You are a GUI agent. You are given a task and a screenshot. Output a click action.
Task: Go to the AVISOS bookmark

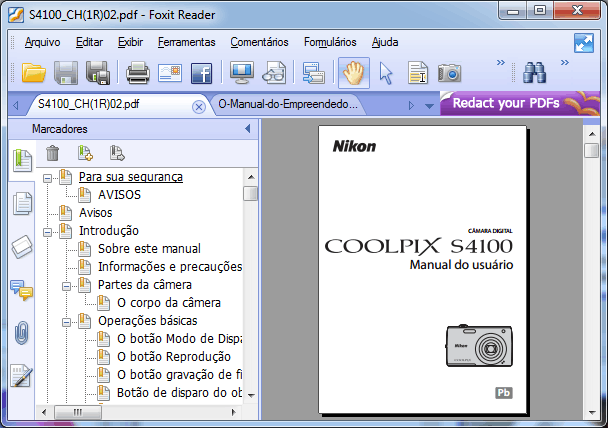pyautogui.click(x=119, y=195)
